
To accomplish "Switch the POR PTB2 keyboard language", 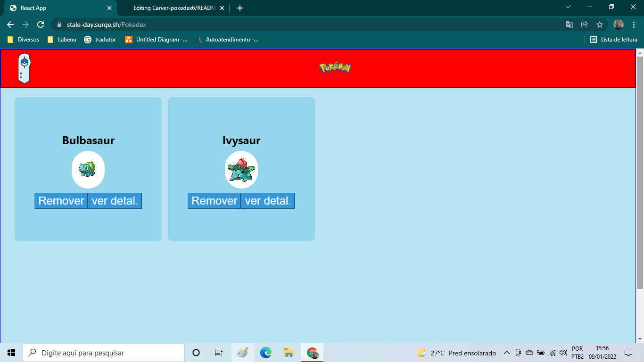I will (x=578, y=353).
